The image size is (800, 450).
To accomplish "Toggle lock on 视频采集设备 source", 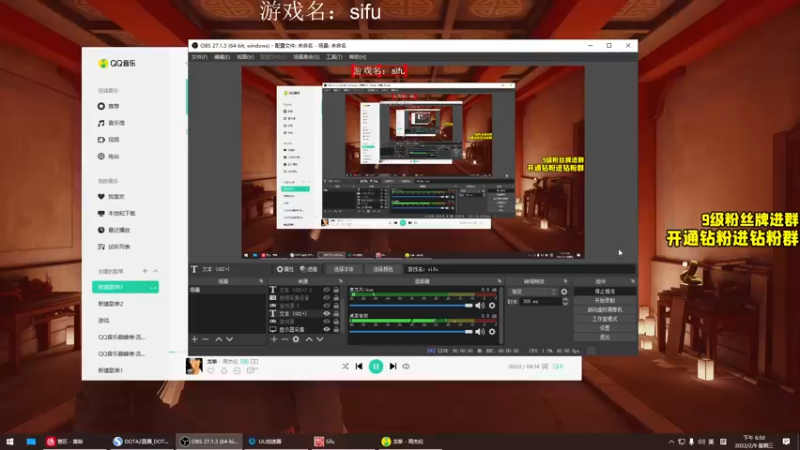I will click(336, 297).
